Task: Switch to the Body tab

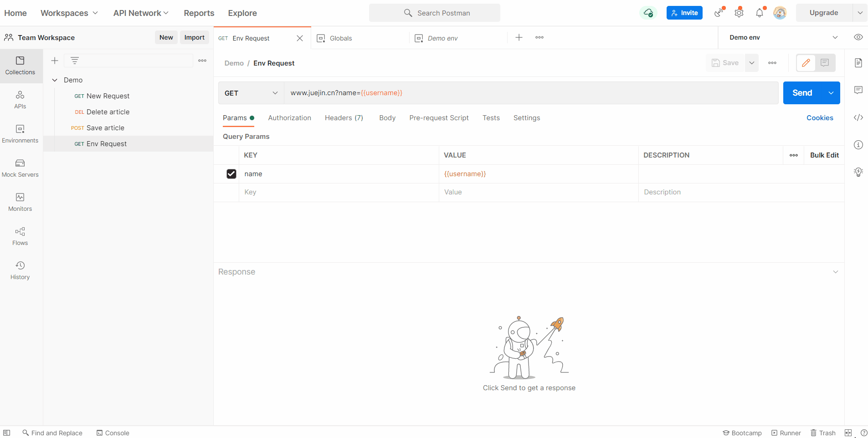Action: (x=387, y=118)
